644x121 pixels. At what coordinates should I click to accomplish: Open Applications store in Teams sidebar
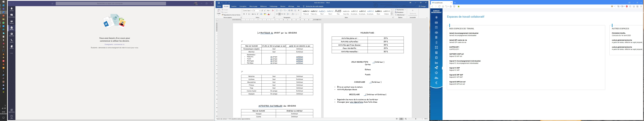[x=12, y=110]
